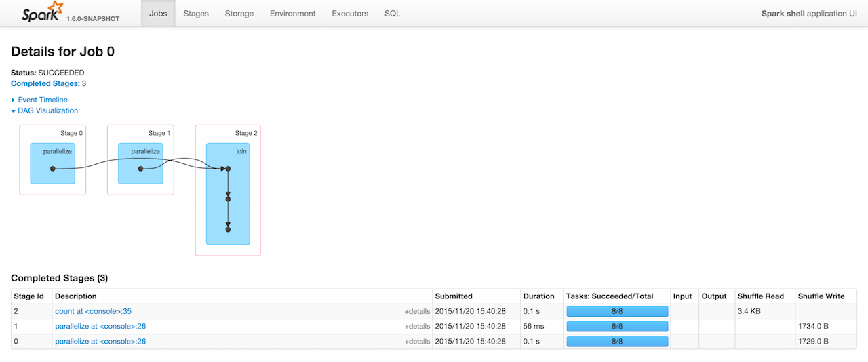Switch to the Stages tab

(196, 14)
